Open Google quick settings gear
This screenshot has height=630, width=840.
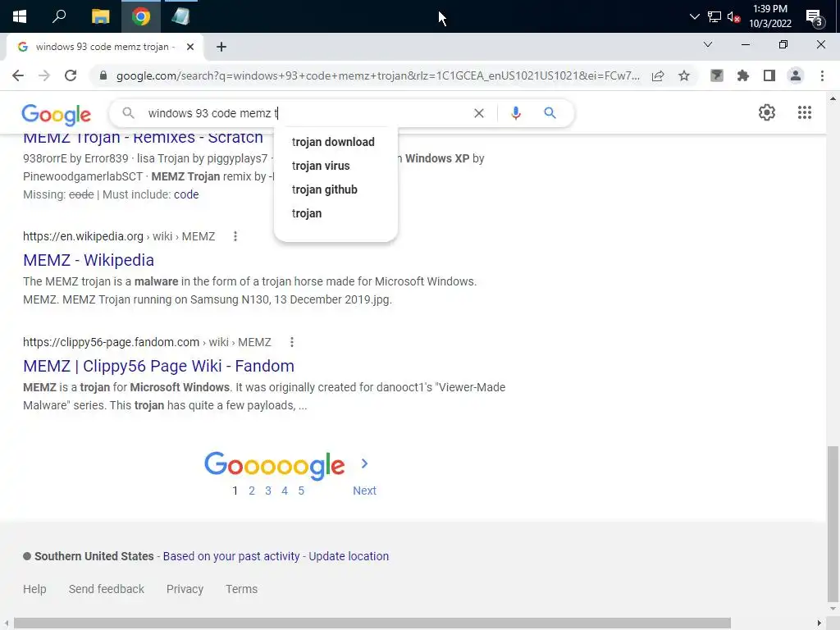point(767,112)
